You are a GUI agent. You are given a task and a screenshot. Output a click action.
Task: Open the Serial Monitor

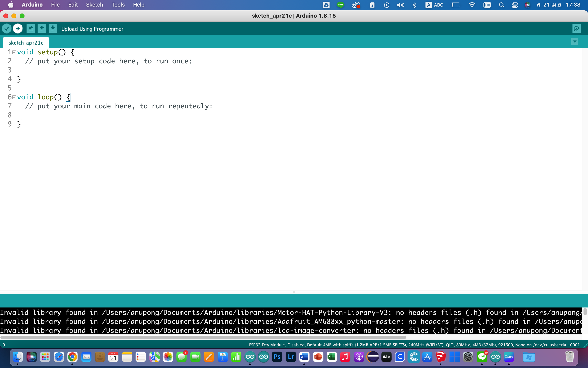(x=577, y=29)
